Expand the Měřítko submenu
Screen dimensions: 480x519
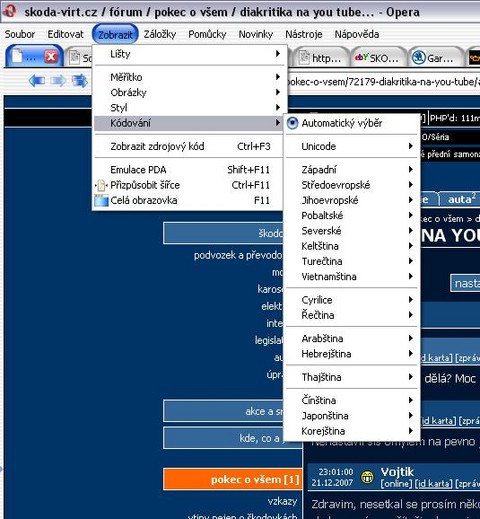190,77
